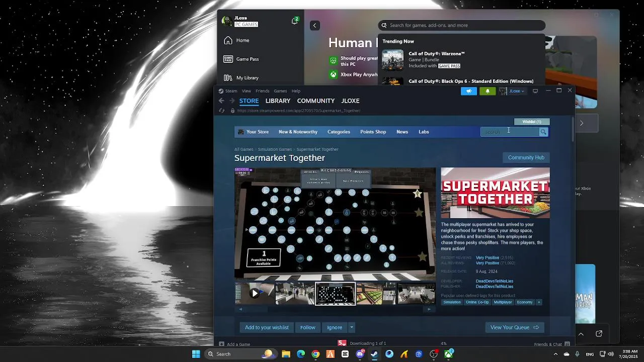Open the Points Shop store tab

click(x=373, y=132)
